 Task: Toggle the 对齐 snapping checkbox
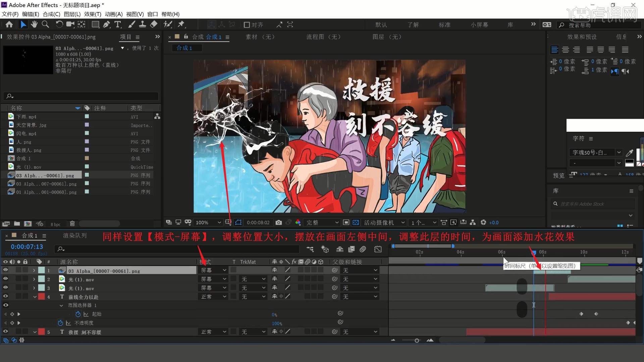(247, 25)
